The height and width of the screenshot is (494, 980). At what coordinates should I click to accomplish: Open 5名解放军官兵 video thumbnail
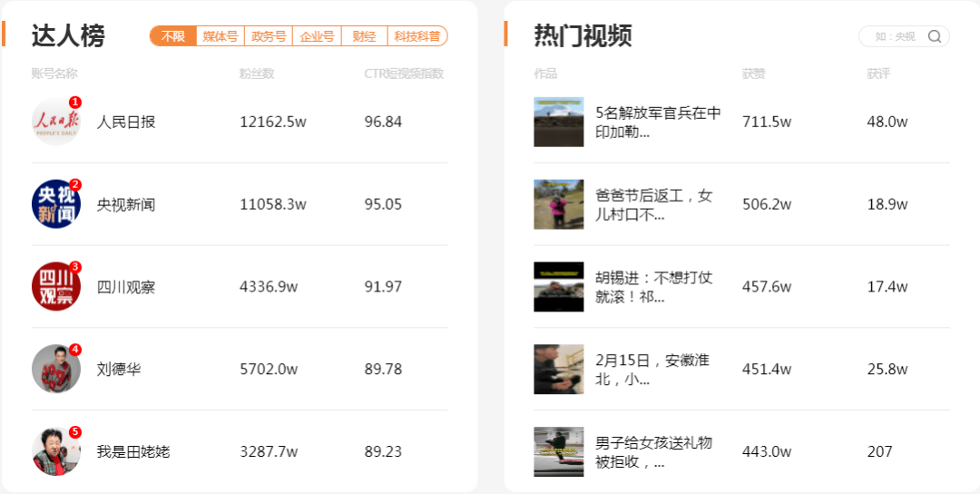559,122
